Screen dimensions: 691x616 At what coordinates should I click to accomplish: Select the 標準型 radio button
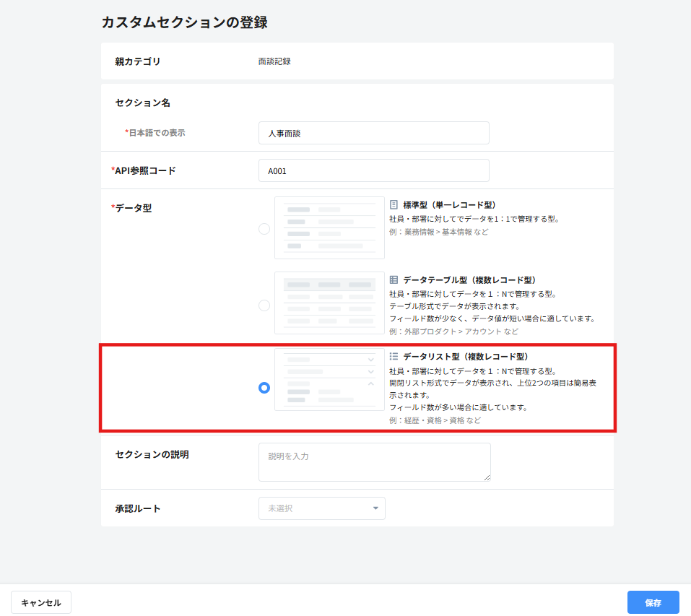pos(264,229)
